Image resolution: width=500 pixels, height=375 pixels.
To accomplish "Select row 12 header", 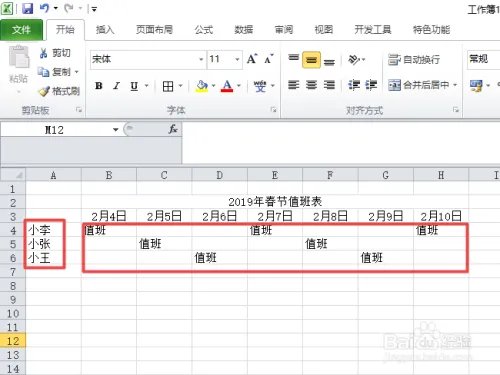I will [x=13, y=341].
